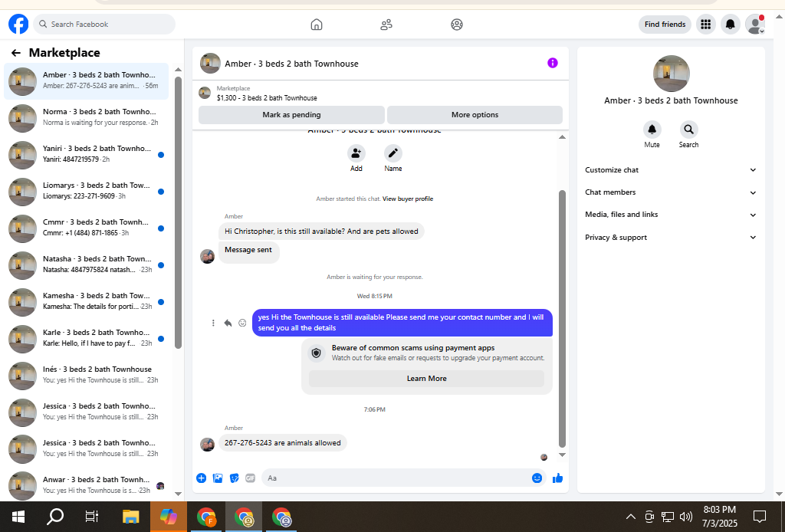Mute the chat in the right panel
785x532 pixels.
[652, 130]
